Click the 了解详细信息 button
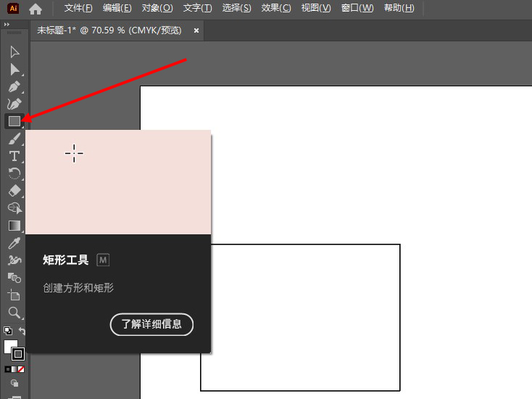The width and height of the screenshot is (532, 399). 151,324
